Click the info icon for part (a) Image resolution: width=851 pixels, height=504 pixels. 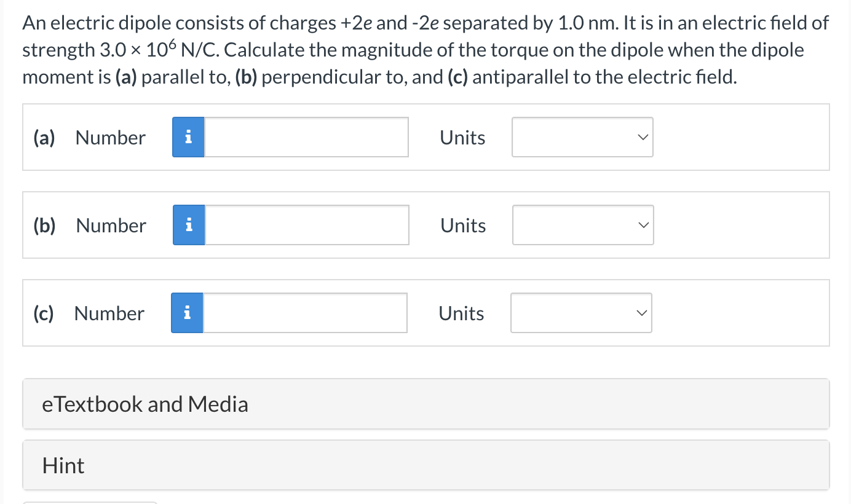[188, 137]
